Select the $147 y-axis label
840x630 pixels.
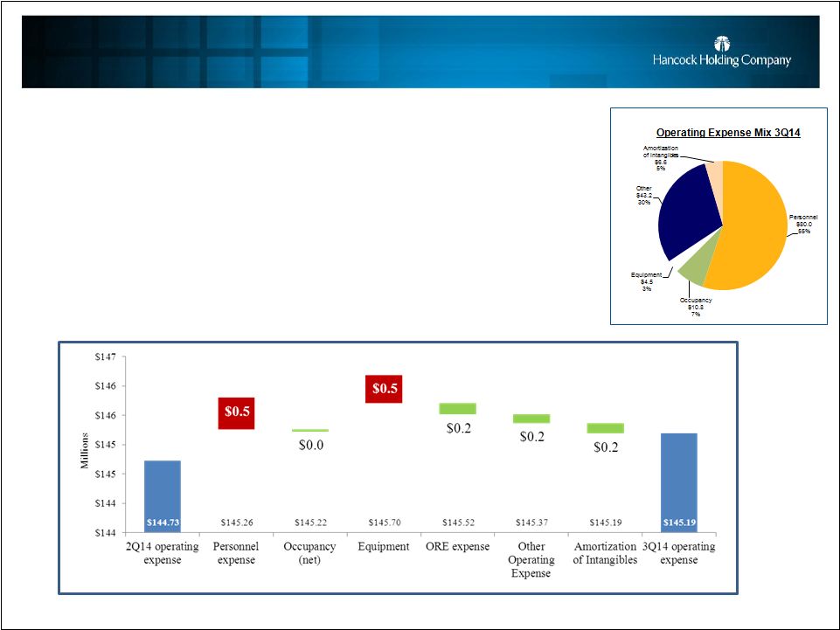point(105,357)
